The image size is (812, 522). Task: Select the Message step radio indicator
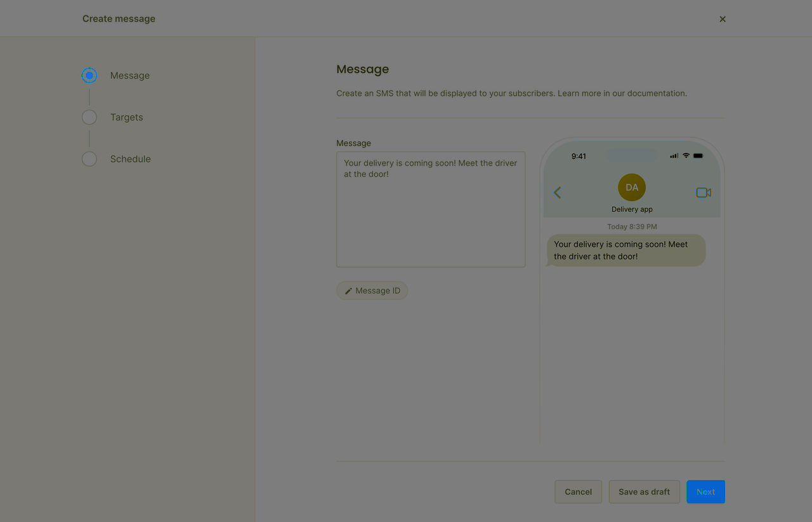[89, 75]
